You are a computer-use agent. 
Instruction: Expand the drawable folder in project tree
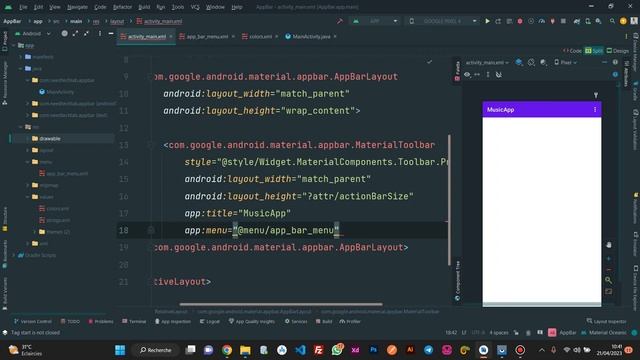point(28,139)
